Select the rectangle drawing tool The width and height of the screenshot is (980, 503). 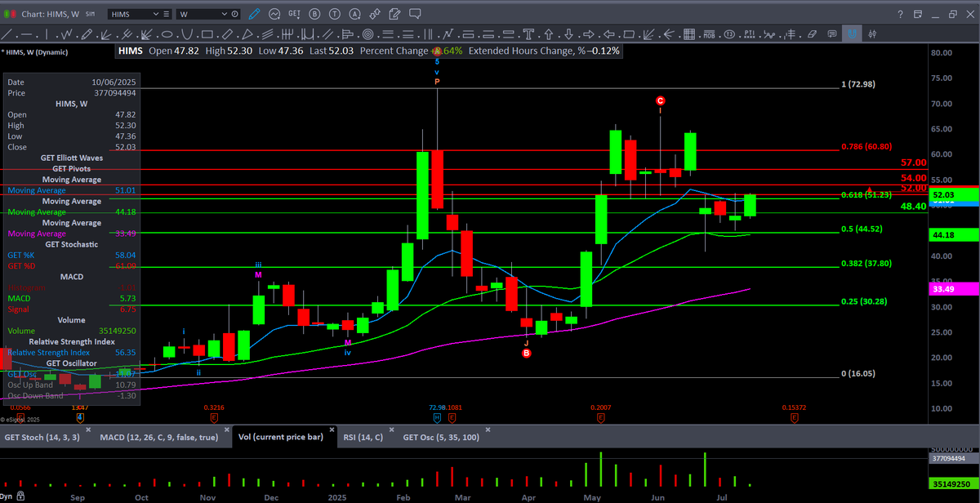207,34
